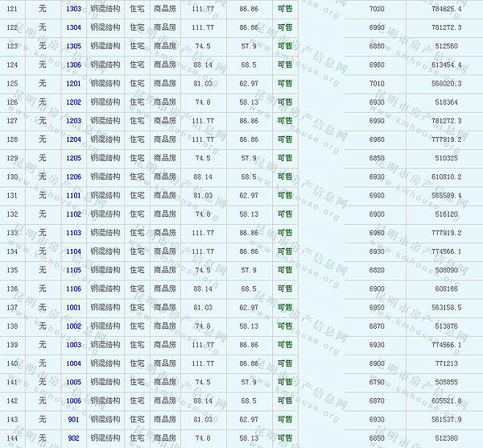Open details for room 1305
483x448 pixels.
(73, 46)
